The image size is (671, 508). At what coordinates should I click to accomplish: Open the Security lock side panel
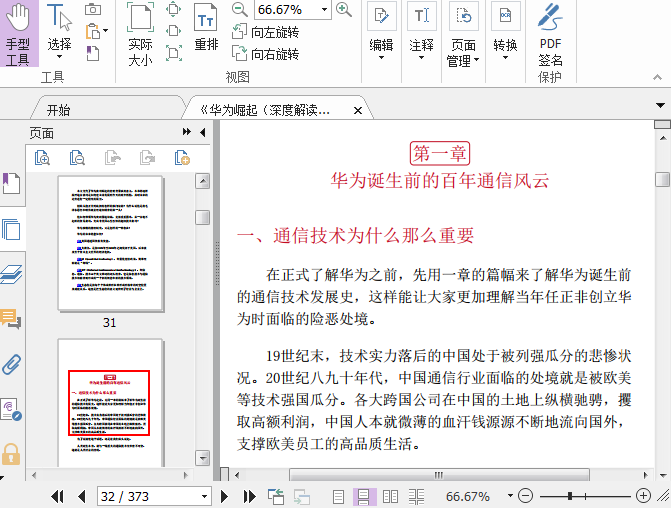click(x=11, y=454)
